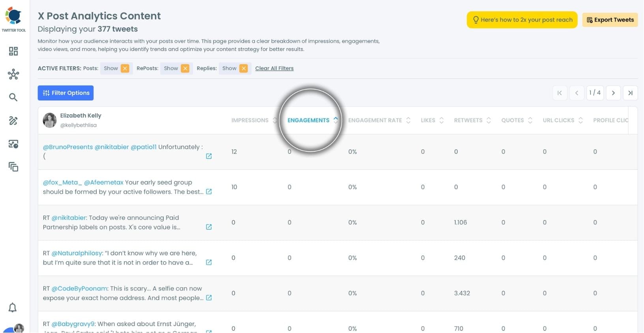Click the @fox_Meta_ mention
Image resolution: width=644 pixels, height=333 pixels.
[62, 182]
